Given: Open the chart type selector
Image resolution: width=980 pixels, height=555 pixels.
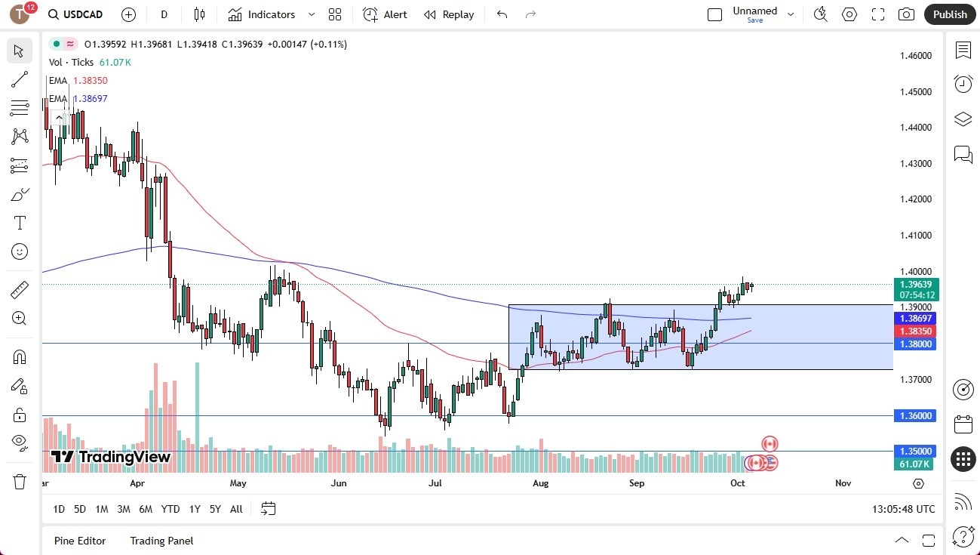Looking at the screenshot, I should (200, 14).
